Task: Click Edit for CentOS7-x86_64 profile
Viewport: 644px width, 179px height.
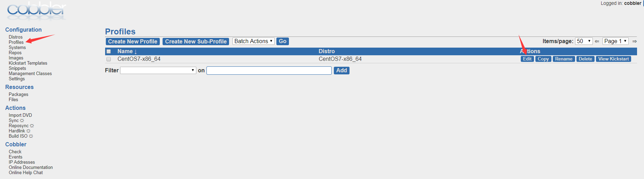Action: pos(527,59)
